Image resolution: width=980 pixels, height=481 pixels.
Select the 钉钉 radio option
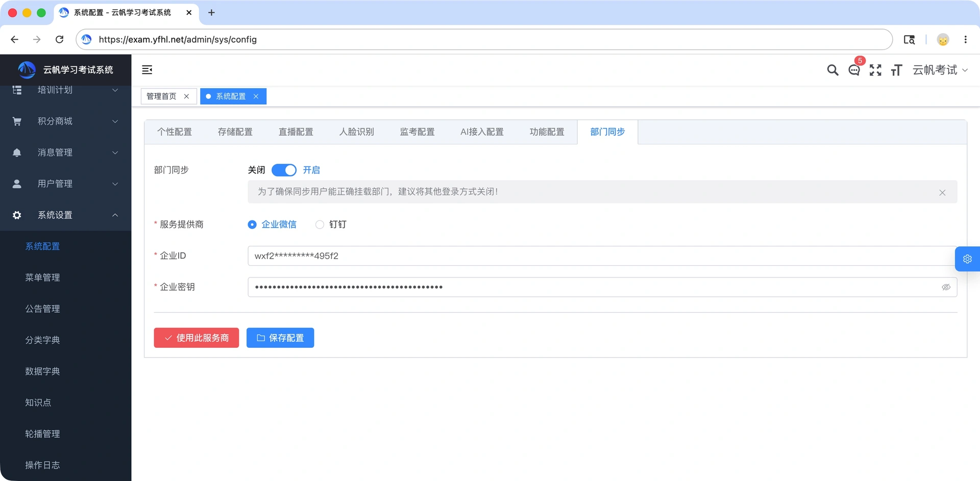[331, 224]
